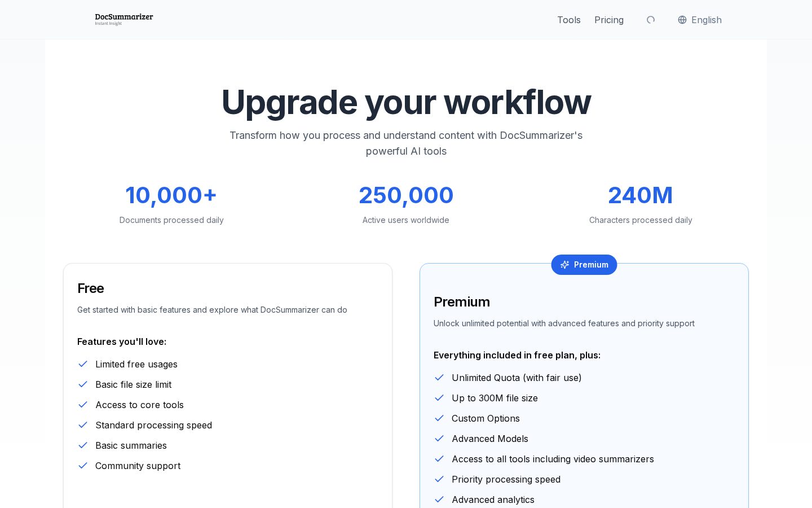Click checkmark beside Access to all tools

tap(439, 459)
